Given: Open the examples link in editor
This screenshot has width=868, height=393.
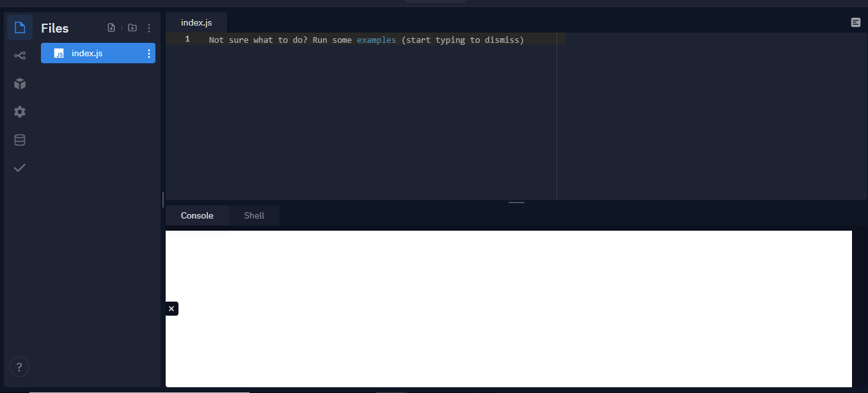Looking at the screenshot, I should (x=376, y=40).
